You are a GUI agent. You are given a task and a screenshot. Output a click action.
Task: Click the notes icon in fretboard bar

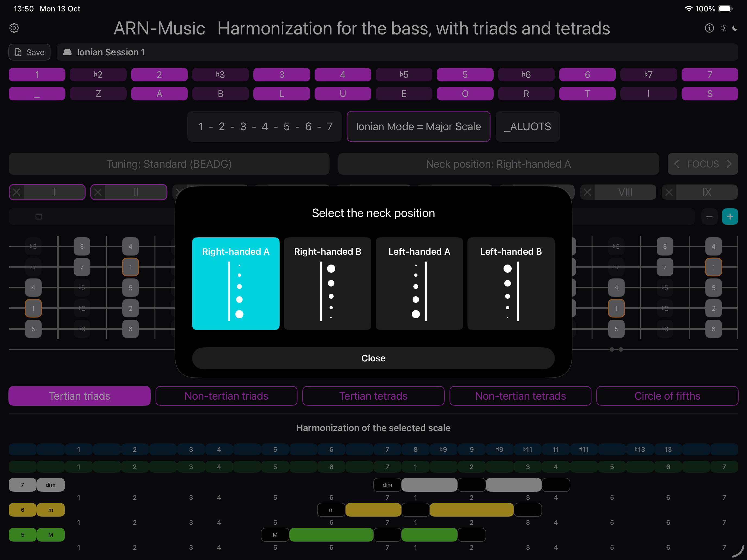click(x=39, y=216)
